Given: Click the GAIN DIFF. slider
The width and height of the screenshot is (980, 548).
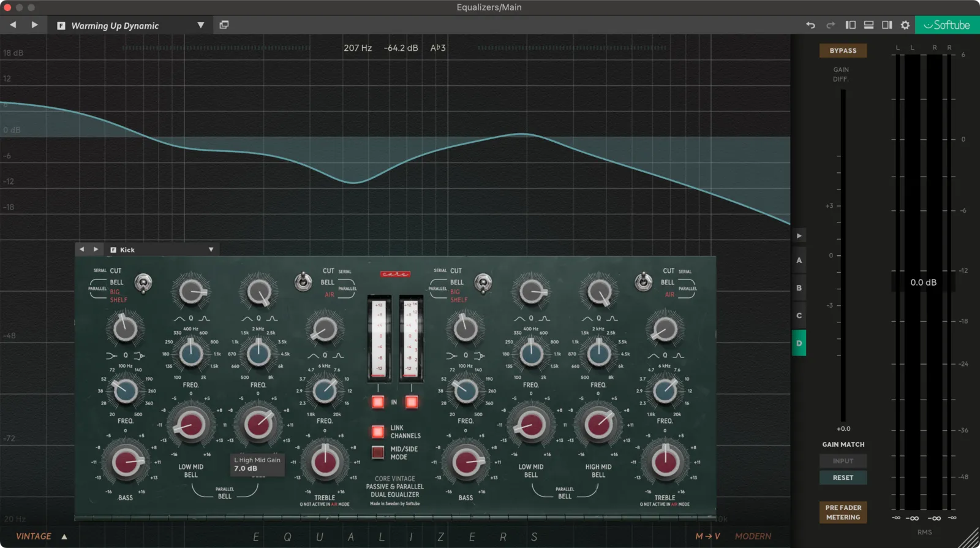Looking at the screenshot, I should [x=843, y=255].
